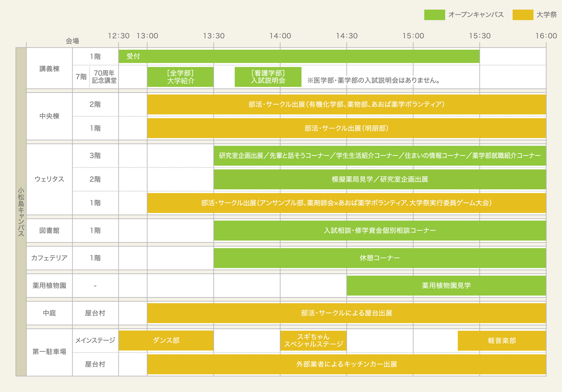Image resolution: width=562 pixels, height=392 pixels.
Task: Select the ダンス部 stage slot
Action: click(166, 340)
